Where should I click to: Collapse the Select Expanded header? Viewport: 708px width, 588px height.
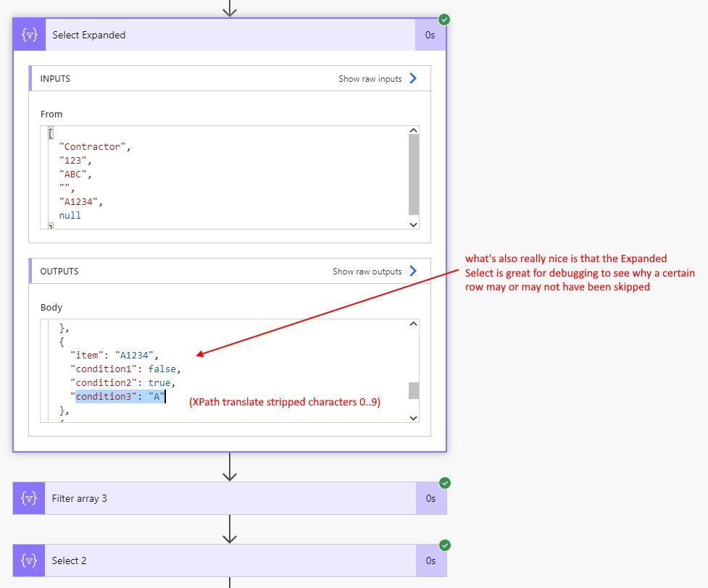(x=230, y=35)
